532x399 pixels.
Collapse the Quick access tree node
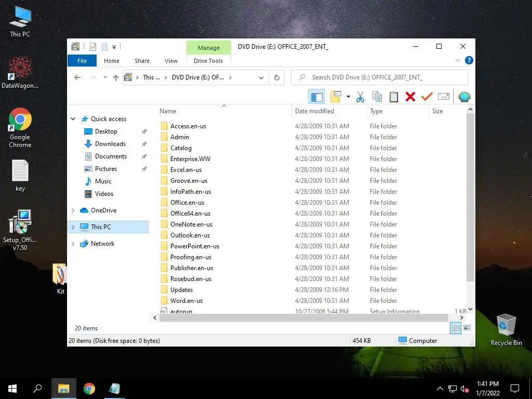coord(73,119)
